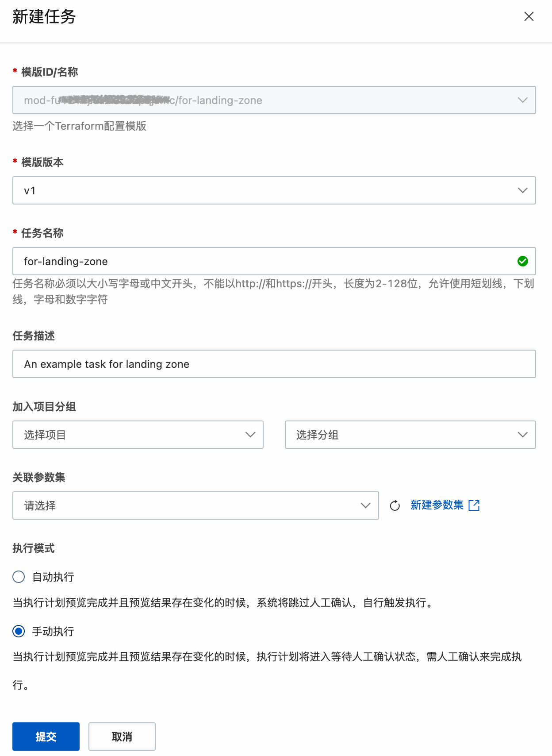Click the 取消 cancel button
This screenshot has width=552, height=756.
(122, 737)
